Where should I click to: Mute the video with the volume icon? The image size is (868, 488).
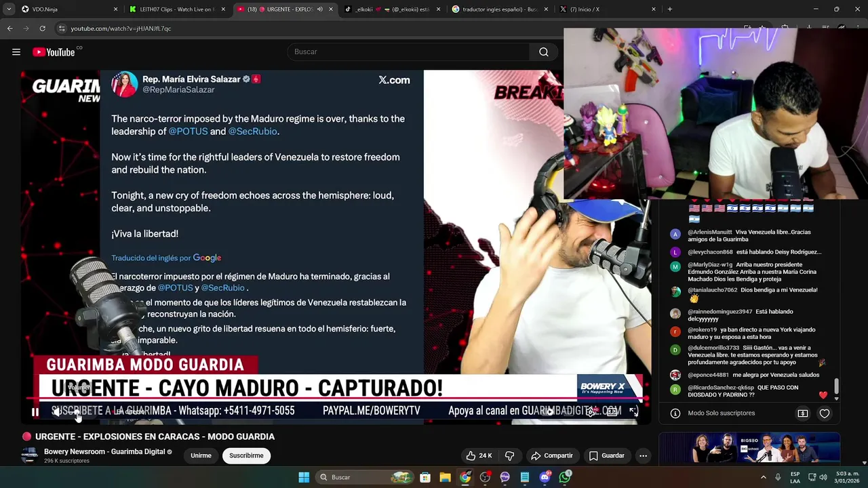pyautogui.click(x=56, y=411)
